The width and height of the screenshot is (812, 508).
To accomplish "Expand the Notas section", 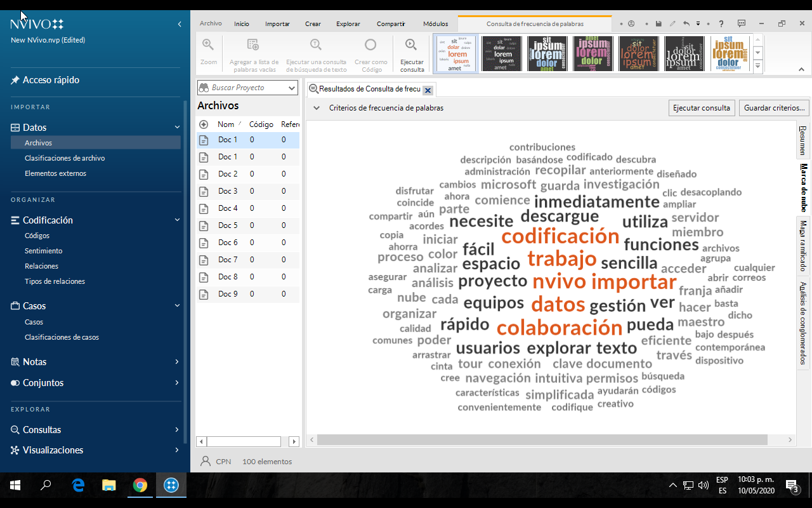I will [x=178, y=361].
